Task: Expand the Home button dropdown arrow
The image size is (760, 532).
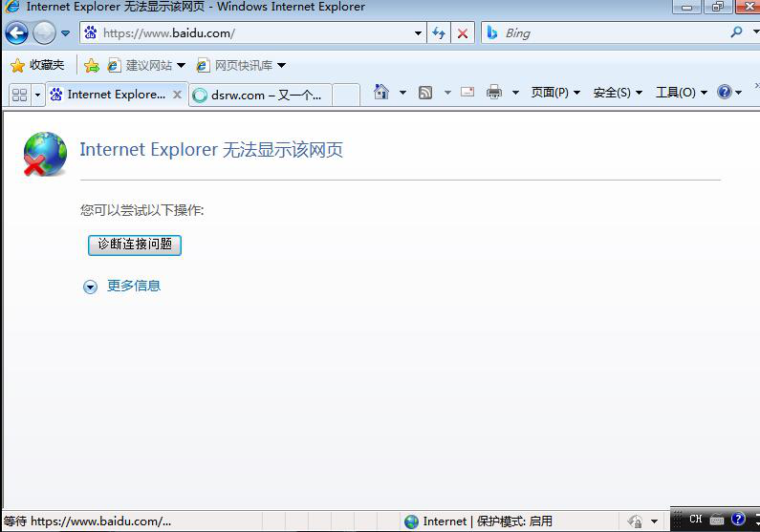Action: (x=402, y=92)
